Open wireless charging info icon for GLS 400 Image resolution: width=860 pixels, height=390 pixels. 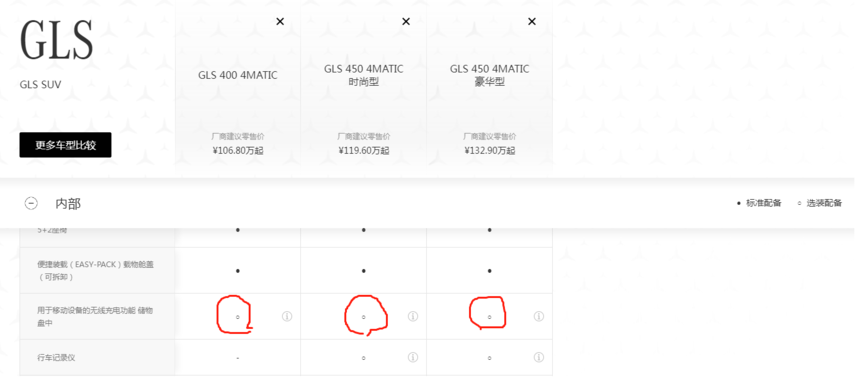(287, 316)
